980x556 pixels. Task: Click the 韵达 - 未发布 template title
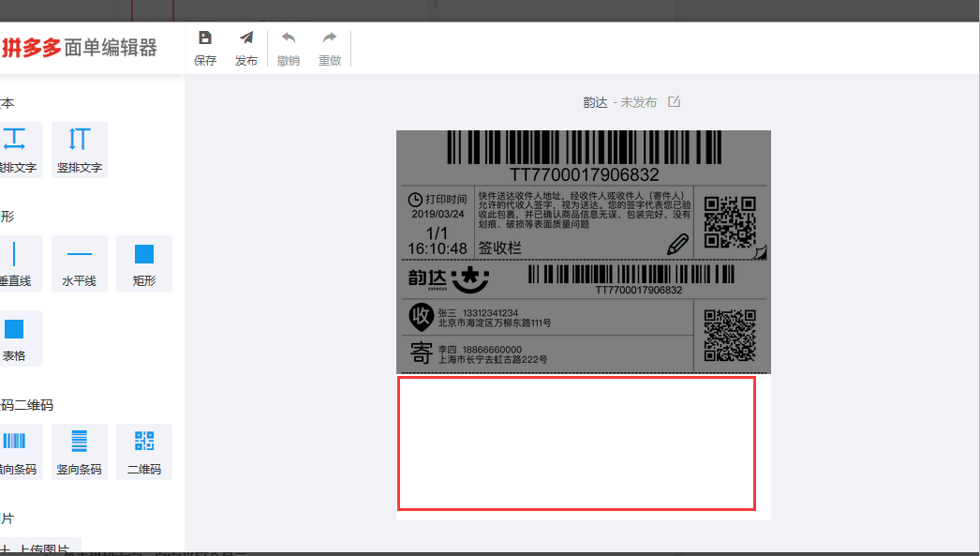620,102
